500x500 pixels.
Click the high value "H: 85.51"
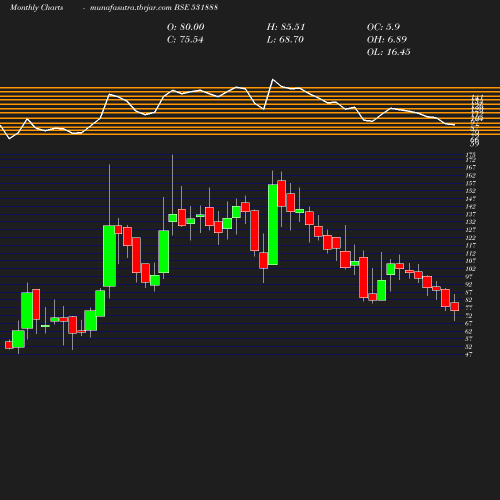pyautogui.click(x=286, y=27)
